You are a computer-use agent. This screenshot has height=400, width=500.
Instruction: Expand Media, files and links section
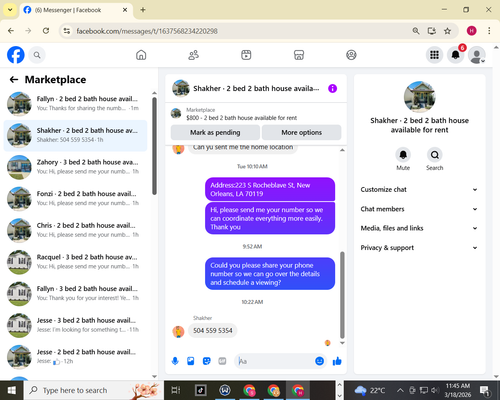pyautogui.click(x=419, y=228)
